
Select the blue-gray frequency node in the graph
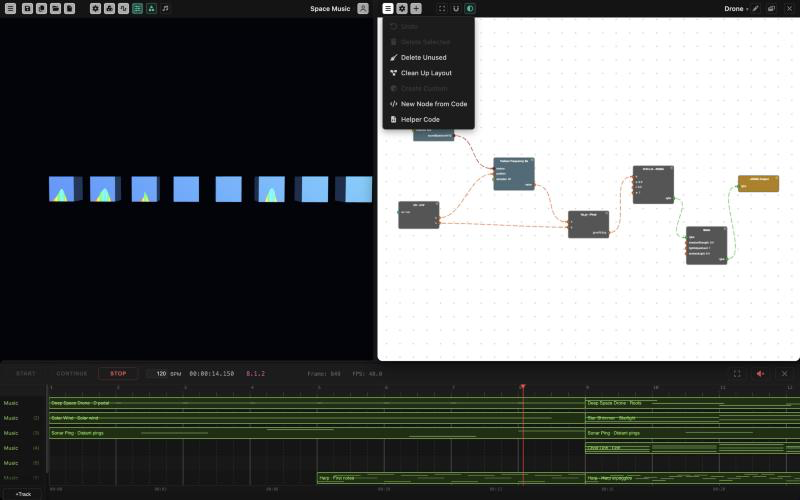click(514, 173)
